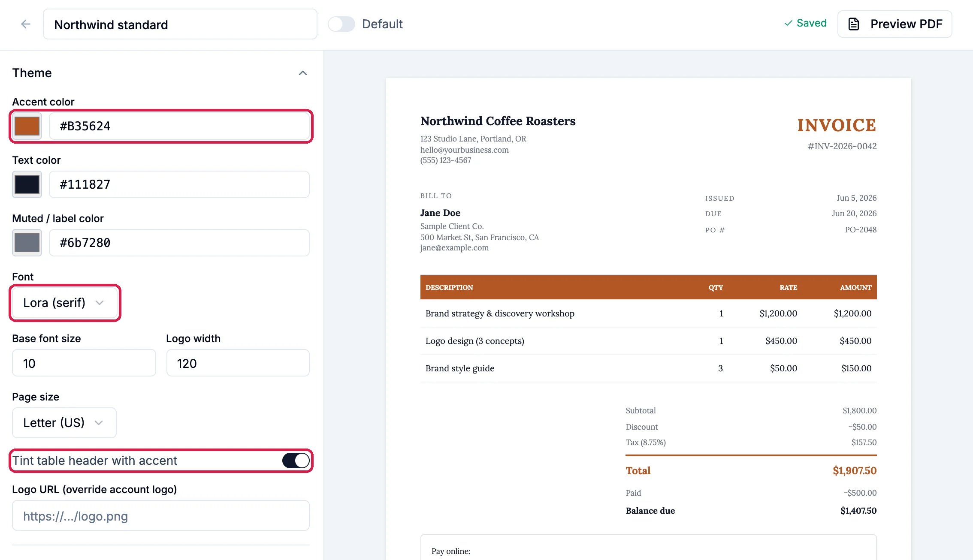
Task: Open the Page size dropdown Letter (US)
Action: click(64, 423)
